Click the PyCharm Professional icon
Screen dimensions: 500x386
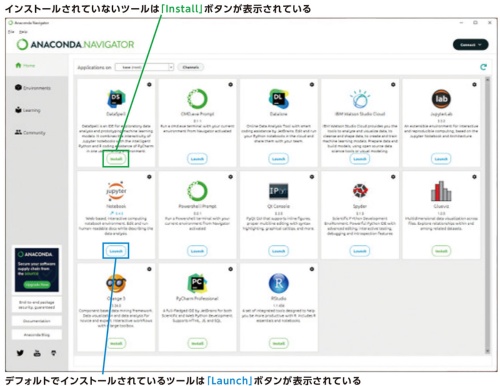pos(197,283)
